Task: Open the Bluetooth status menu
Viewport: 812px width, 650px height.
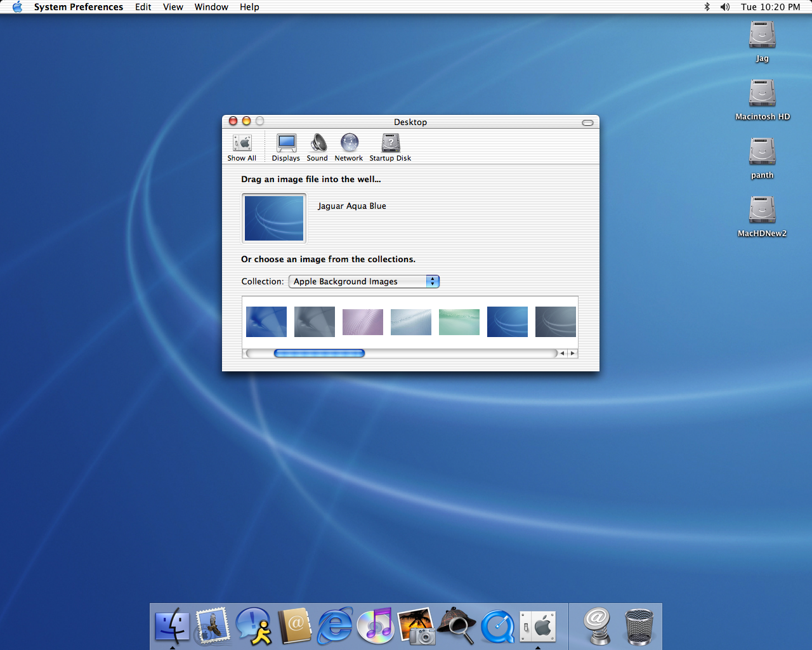Action: 707,7
